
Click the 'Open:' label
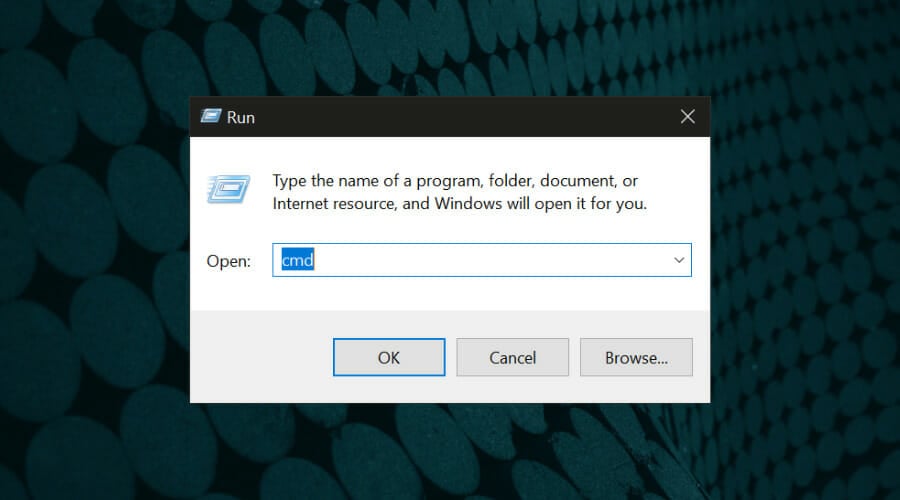click(228, 261)
